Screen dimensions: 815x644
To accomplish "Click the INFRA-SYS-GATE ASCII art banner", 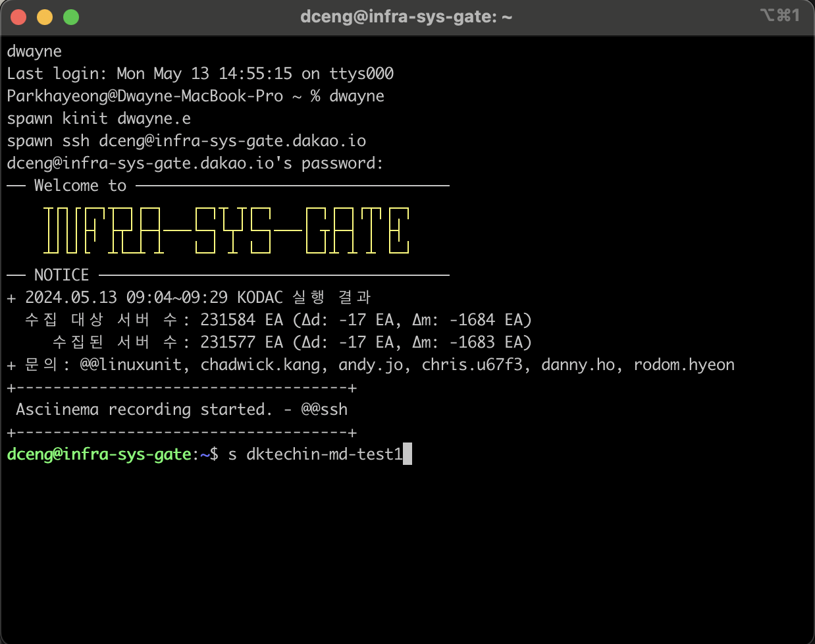I will pos(226,230).
